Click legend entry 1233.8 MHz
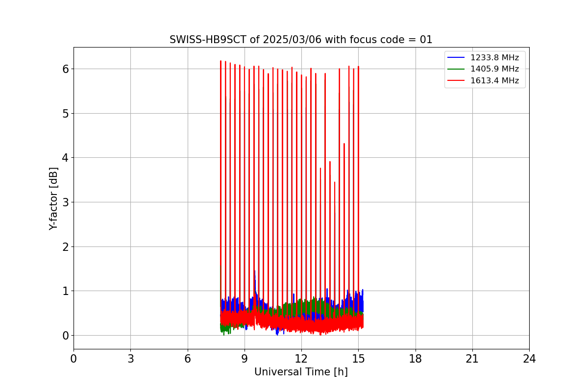Image resolution: width=588 pixels, height=392 pixels. click(494, 58)
